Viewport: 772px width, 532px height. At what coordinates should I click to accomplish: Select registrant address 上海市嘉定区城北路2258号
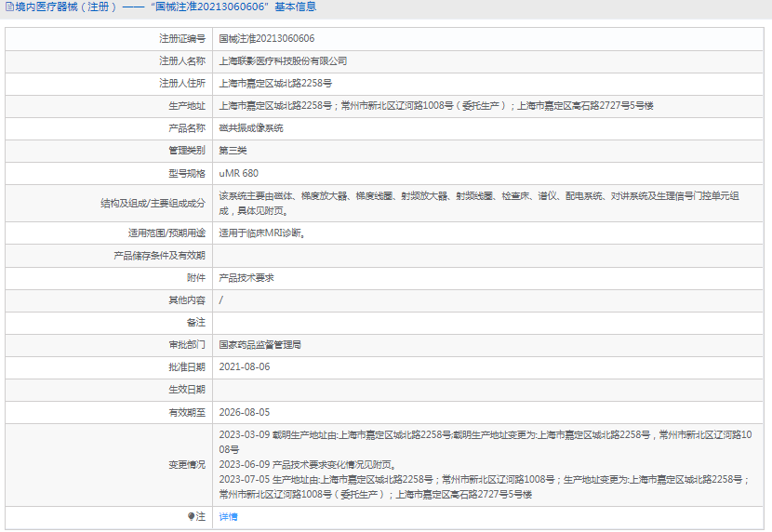pyautogui.click(x=275, y=83)
